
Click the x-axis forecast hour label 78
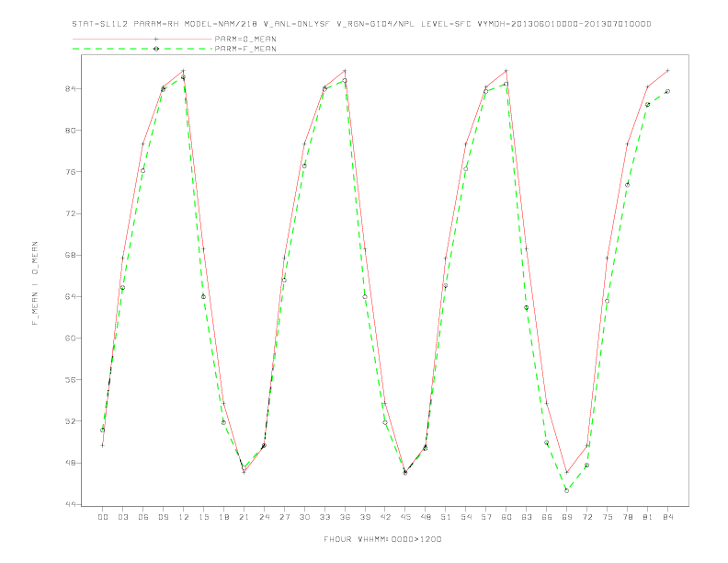point(628,517)
